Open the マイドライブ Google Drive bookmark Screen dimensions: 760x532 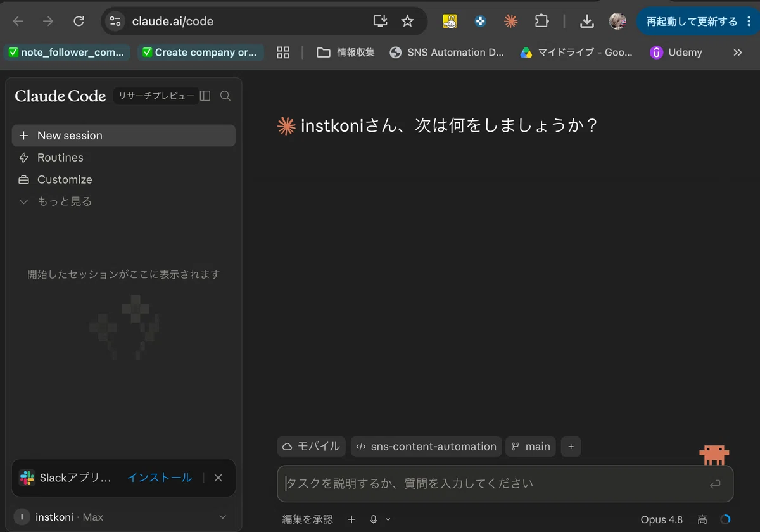click(x=577, y=53)
